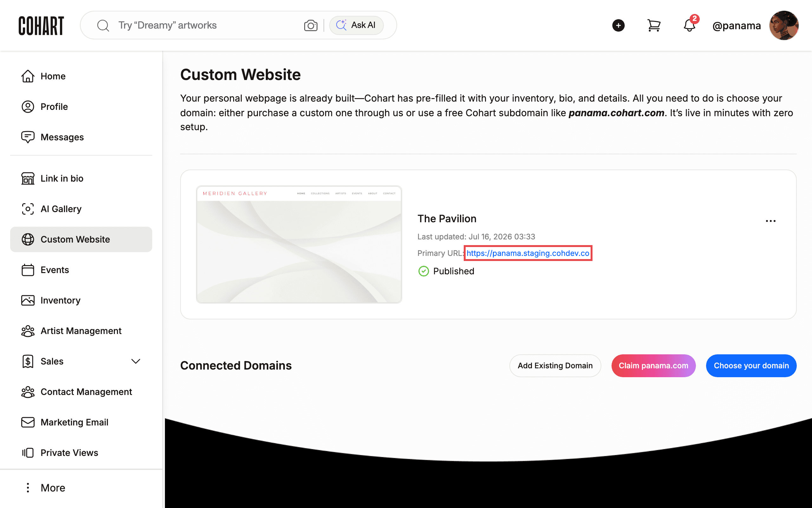
Task: Click the Inventory image icon
Action: (x=28, y=300)
